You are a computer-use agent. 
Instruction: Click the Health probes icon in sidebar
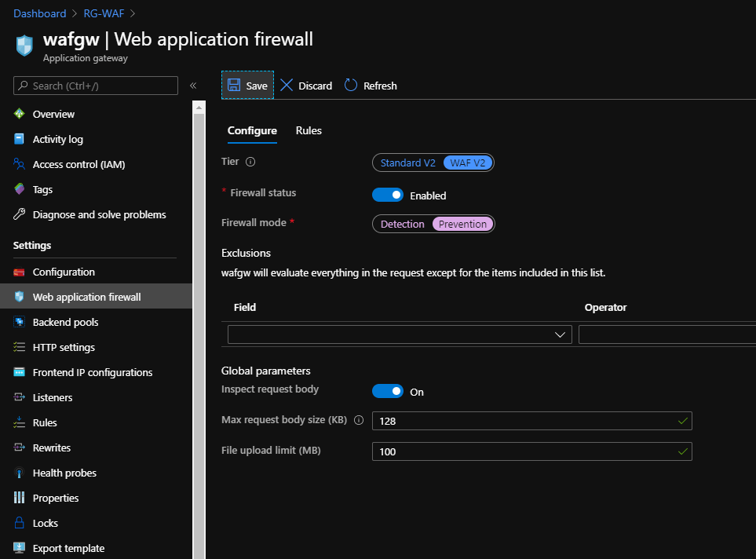pos(20,473)
